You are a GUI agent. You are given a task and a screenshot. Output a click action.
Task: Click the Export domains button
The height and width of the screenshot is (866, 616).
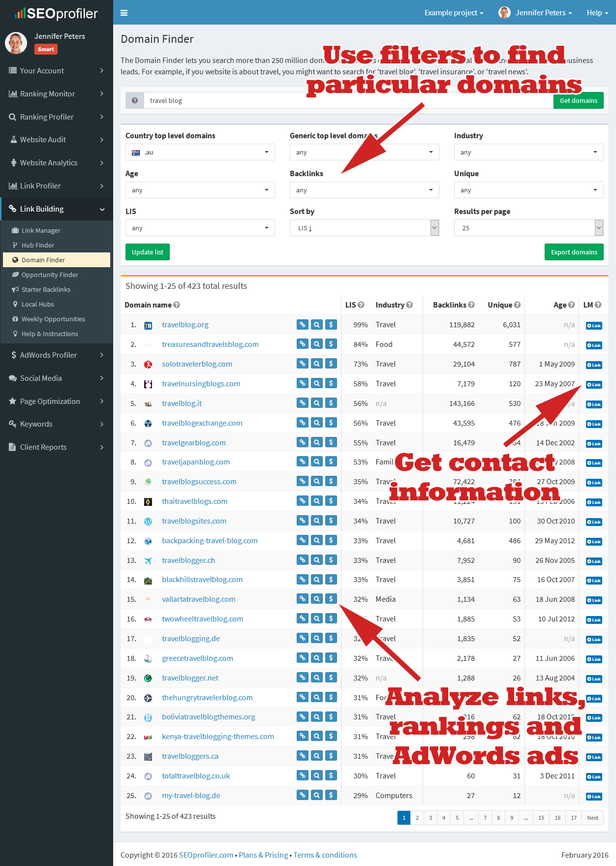coord(574,252)
